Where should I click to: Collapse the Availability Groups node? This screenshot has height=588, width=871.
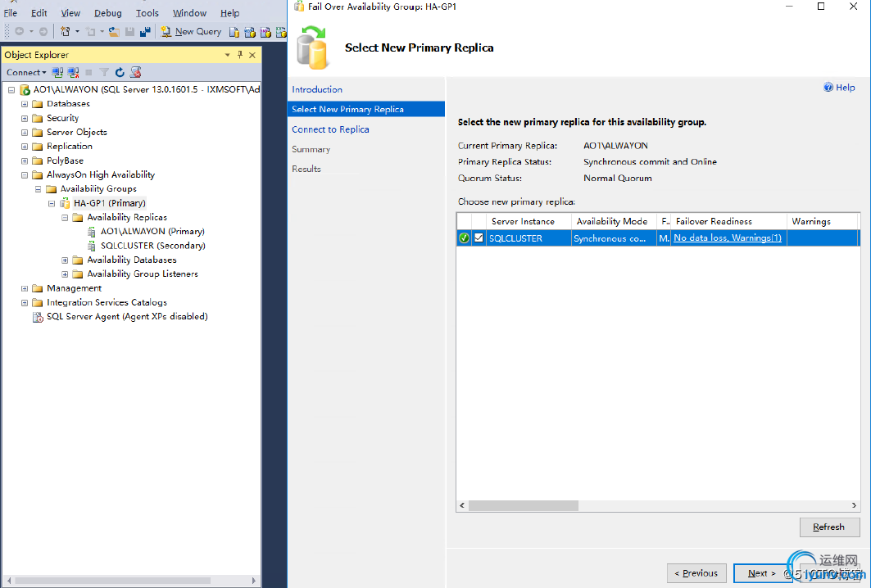click(x=38, y=189)
